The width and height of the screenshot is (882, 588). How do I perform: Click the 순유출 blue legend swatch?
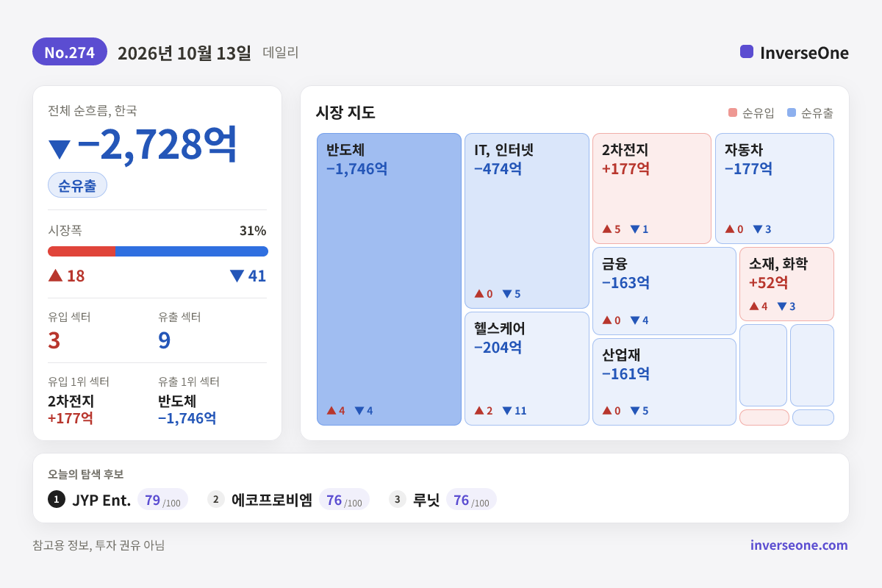coord(792,112)
